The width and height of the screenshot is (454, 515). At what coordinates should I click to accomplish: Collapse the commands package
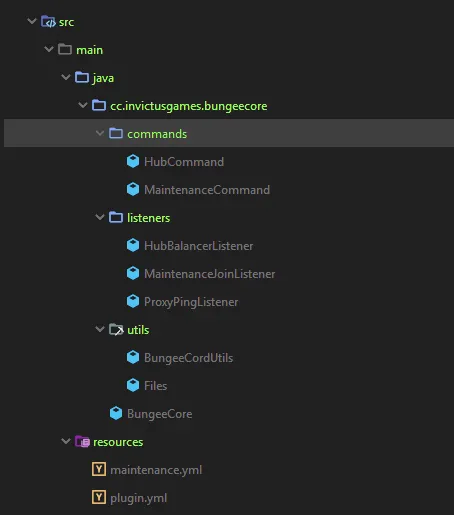100,133
